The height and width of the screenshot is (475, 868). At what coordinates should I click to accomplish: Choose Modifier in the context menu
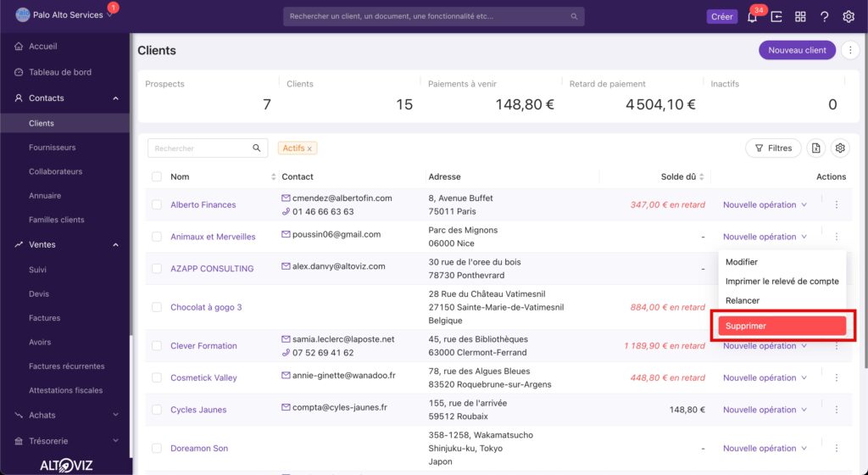(x=782, y=262)
